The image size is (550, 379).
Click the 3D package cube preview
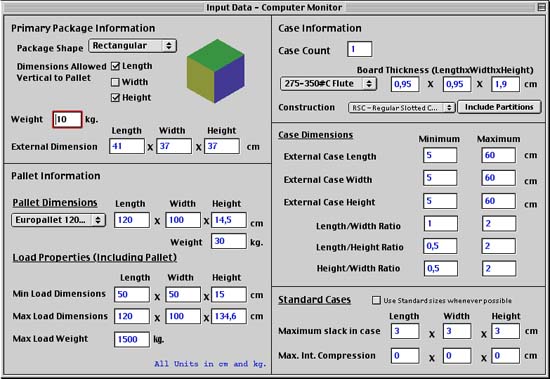[215, 71]
